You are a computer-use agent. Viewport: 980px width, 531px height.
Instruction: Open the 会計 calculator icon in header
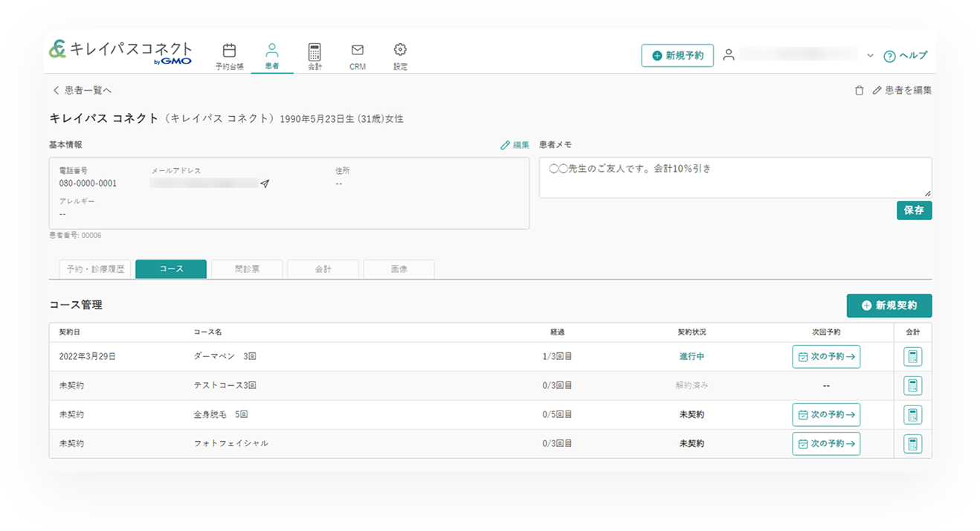click(315, 51)
